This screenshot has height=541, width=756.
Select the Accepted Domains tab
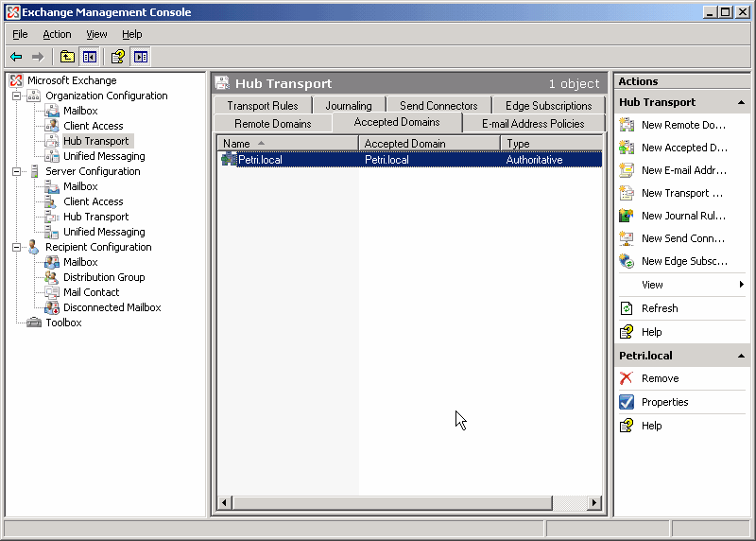point(397,122)
